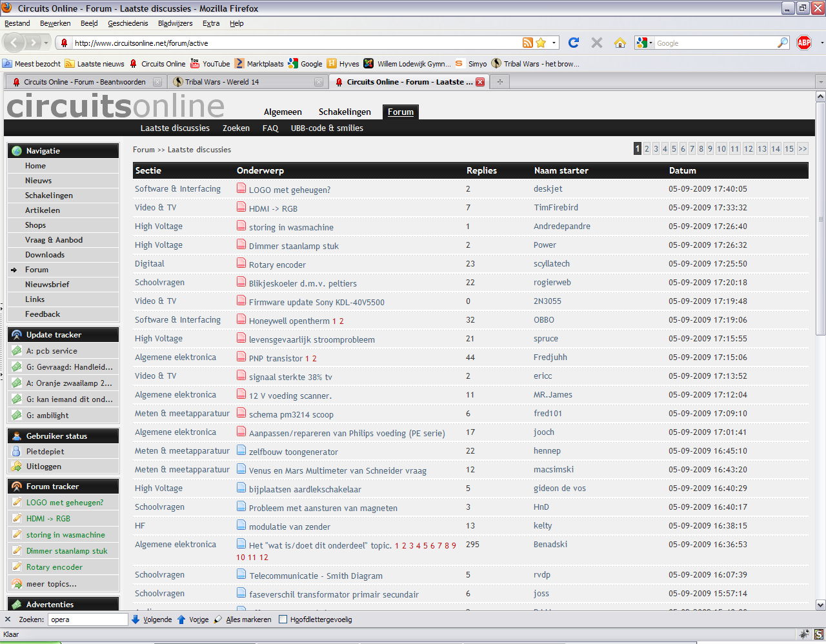
Task: Click the Zoeken find text field
Action: click(x=88, y=619)
